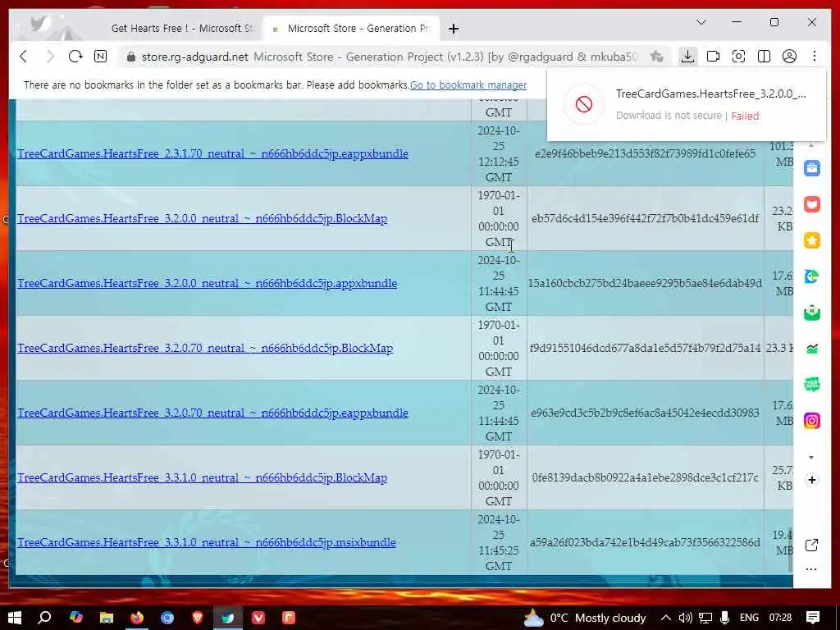Screen dimensions: 840x630
Task: Open the Papago parrot sidebar icon
Action: [811, 276]
